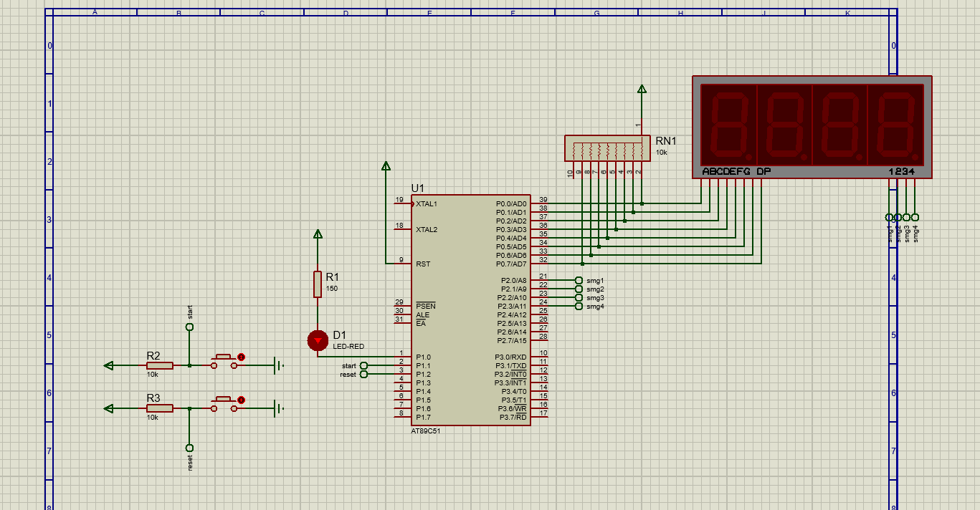Select the first digit of the 7-segment display
This screenshot has width=980, height=510.
[728, 125]
